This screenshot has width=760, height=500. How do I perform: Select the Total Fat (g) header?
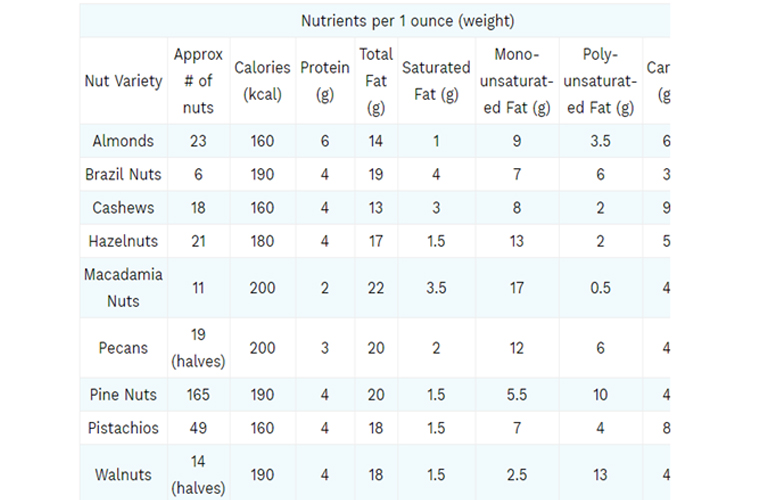(376, 81)
